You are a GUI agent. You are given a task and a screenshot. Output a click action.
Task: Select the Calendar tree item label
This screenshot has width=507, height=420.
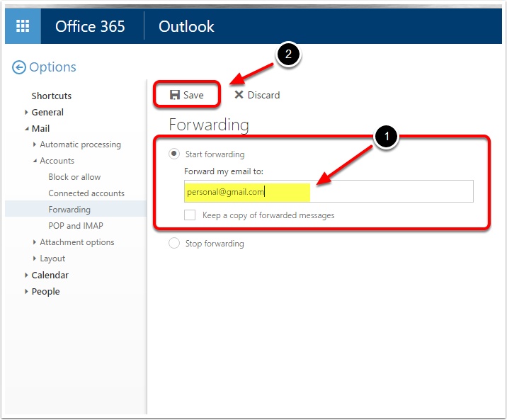tap(50, 275)
